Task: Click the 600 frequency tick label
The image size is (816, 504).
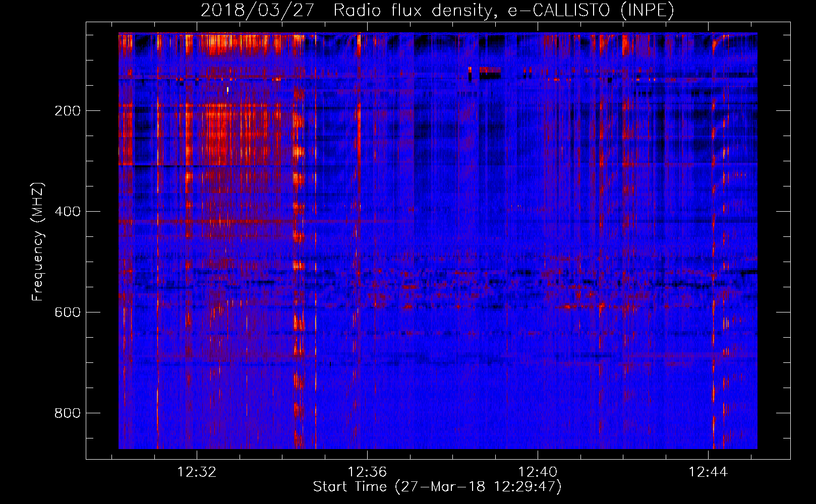Action: (x=67, y=312)
